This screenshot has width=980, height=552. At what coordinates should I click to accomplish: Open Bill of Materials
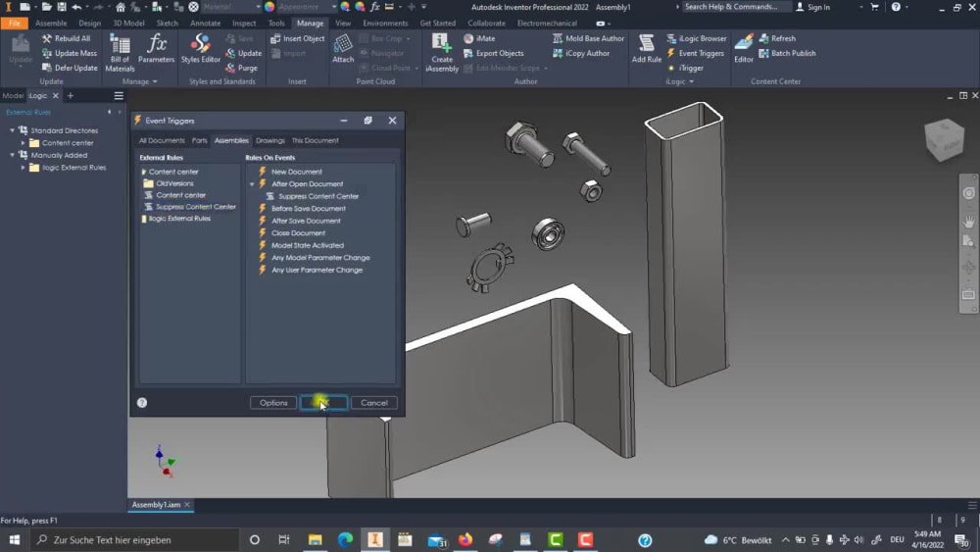[120, 53]
